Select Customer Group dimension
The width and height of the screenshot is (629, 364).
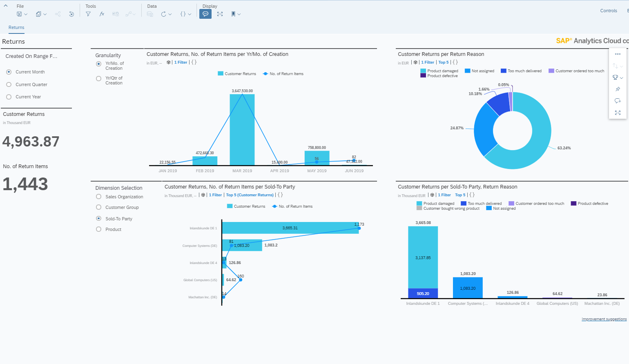pos(98,207)
